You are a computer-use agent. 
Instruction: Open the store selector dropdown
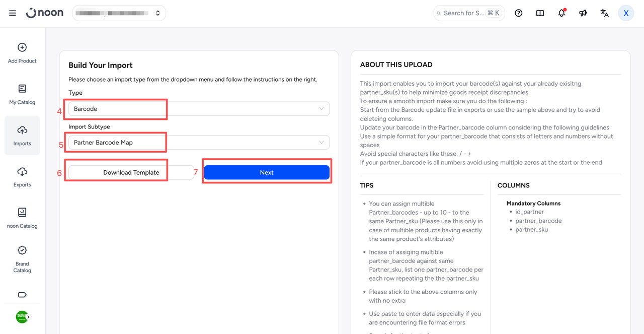(119, 13)
